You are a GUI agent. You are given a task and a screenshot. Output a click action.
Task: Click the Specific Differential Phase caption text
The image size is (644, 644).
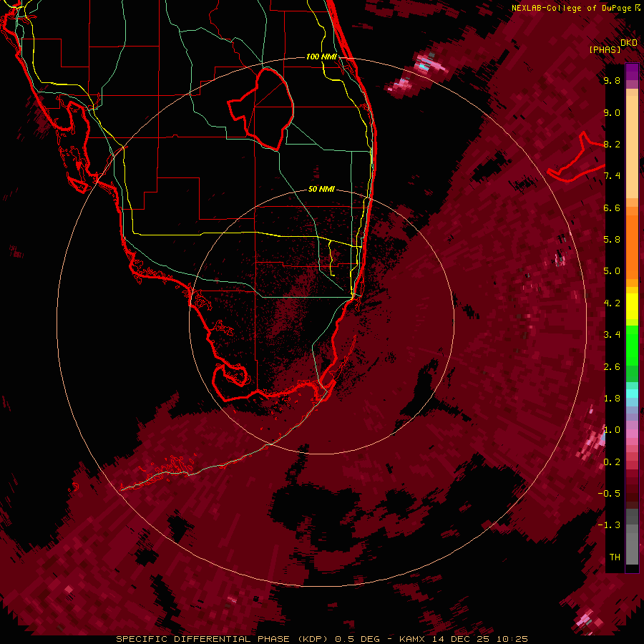[223, 639]
